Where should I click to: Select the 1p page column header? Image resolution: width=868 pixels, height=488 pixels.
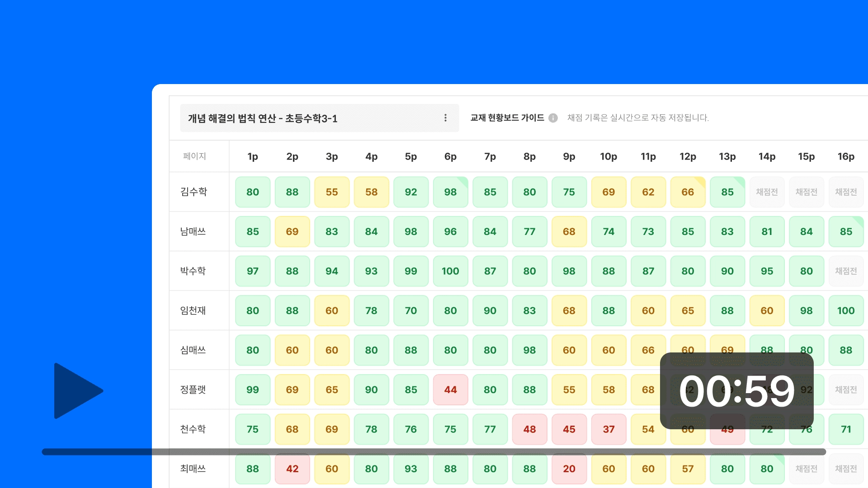click(253, 156)
